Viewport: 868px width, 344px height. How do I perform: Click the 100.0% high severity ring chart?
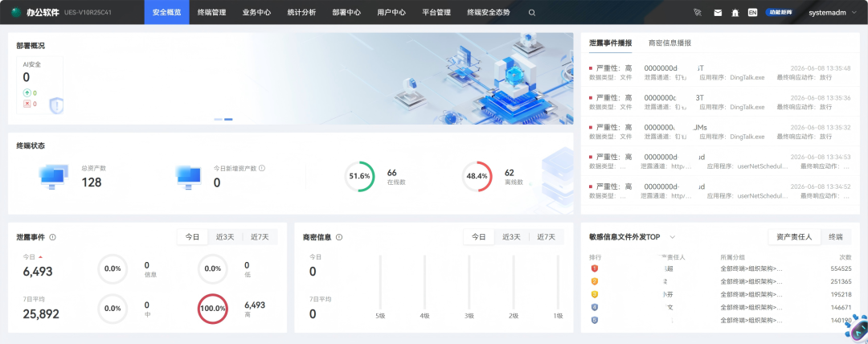pyautogui.click(x=212, y=309)
